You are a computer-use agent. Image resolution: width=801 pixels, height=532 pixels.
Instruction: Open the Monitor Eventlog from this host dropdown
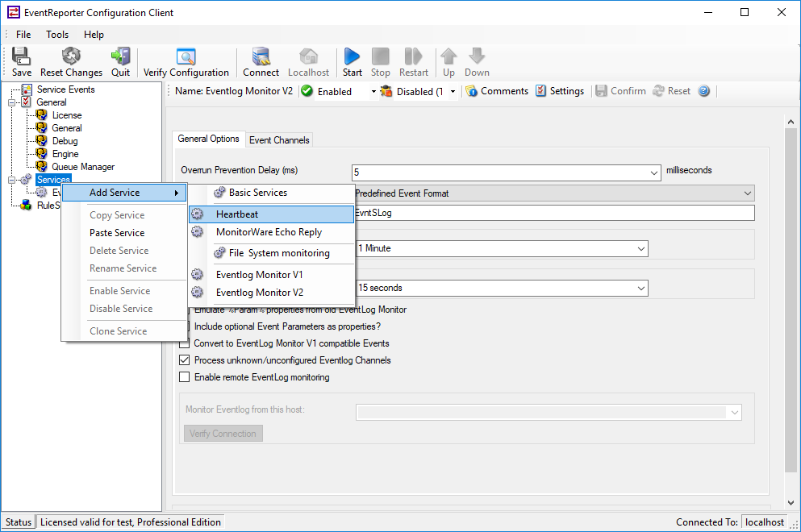(735, 413)
